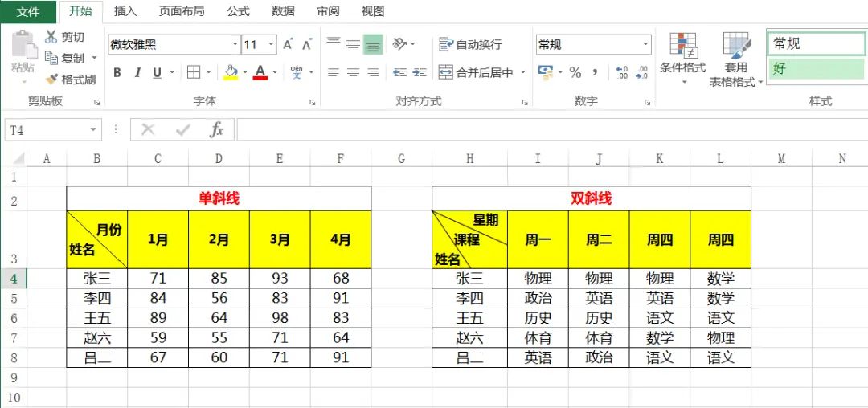Switch to the 审阅 Review tab
The width and height of the screenshot is (868, 408).
(x=328, y=11)
